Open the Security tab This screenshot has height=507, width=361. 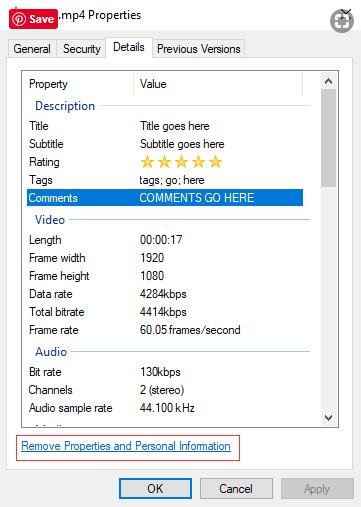(x=82, y=49)
